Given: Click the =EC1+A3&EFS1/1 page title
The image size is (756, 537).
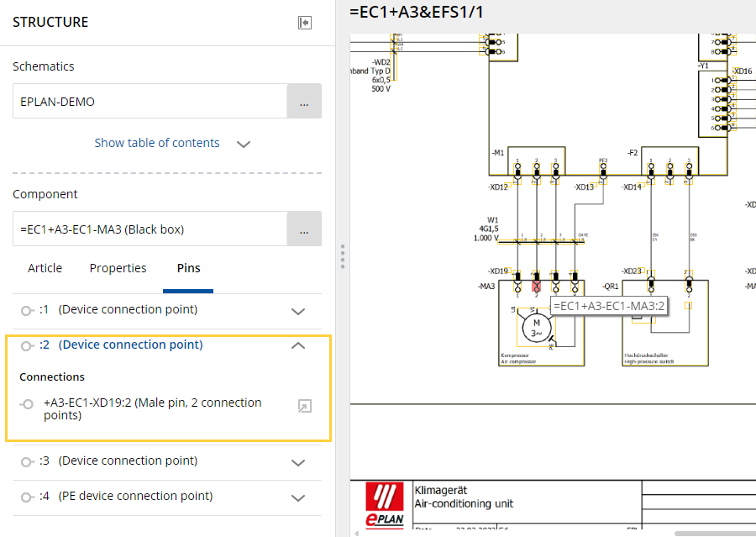Looking at the screenshot, I should (x=417, y=12).
